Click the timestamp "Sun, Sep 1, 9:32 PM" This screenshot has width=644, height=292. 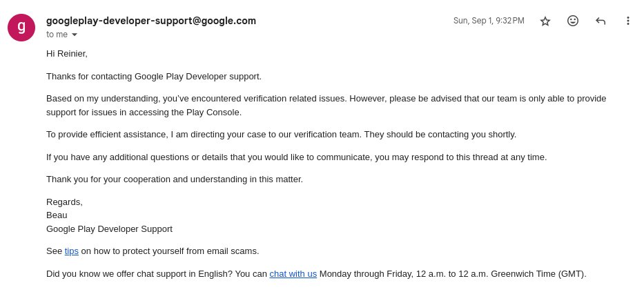tap(489, 21)
